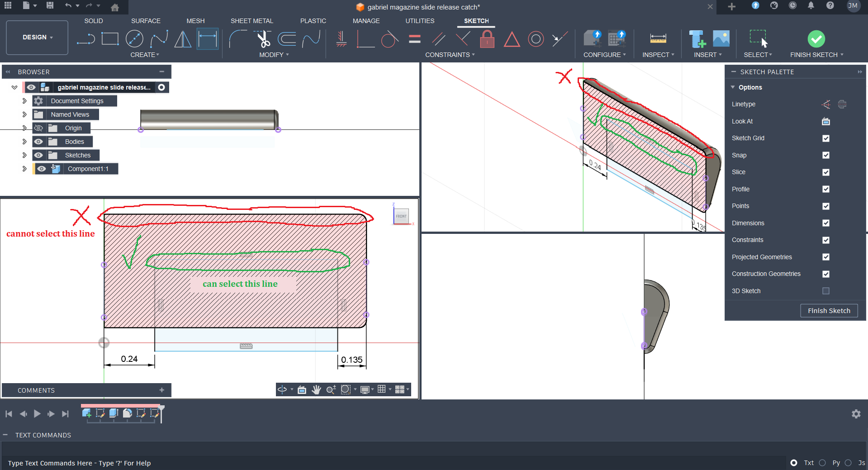Apply the Parallel constraint
The width and height of the screenshot is (868, 470).
tap(438, 39)
